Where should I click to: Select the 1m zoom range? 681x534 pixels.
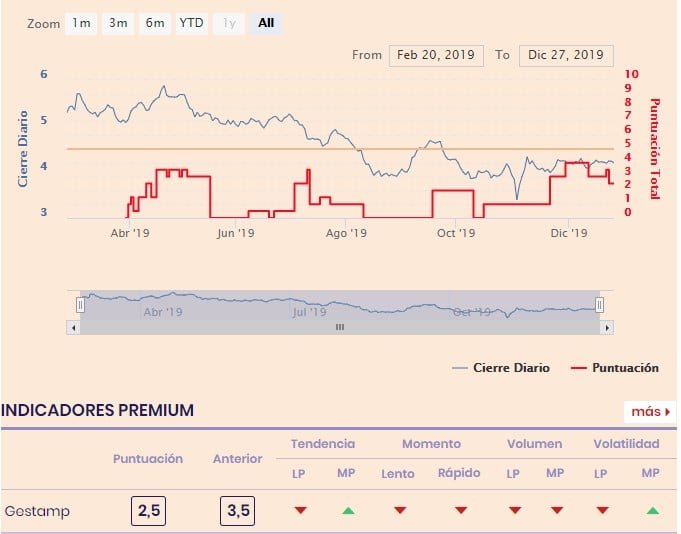pyautogui.click(x=81, y=23)
